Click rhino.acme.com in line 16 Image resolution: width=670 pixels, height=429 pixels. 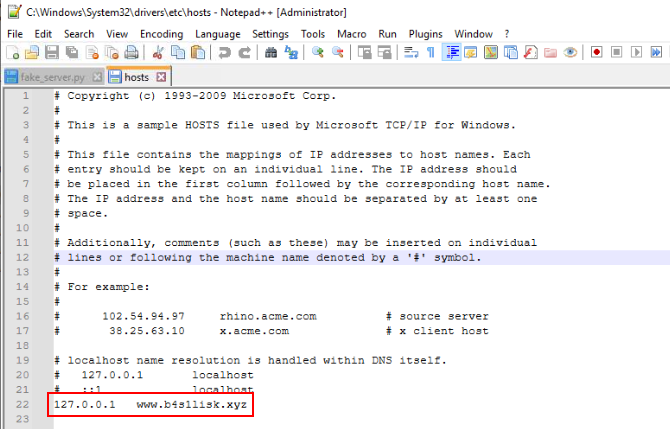pos(268,316)
